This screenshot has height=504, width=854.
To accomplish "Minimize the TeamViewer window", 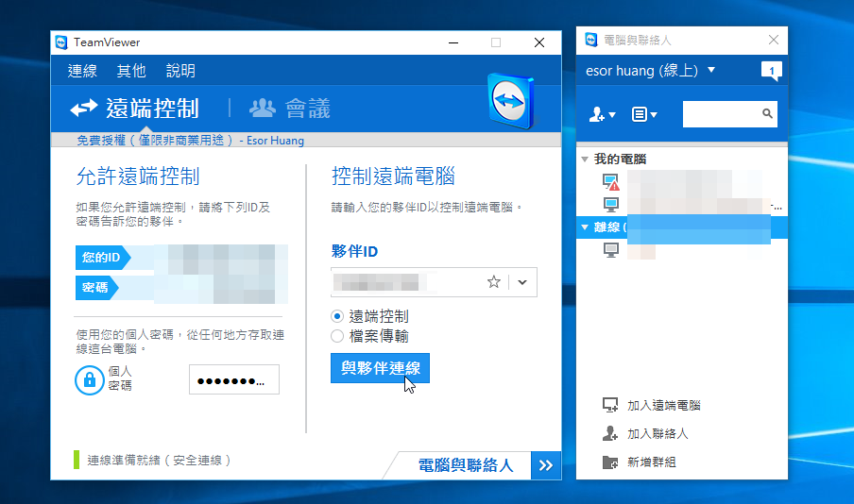I will point(453,42).
